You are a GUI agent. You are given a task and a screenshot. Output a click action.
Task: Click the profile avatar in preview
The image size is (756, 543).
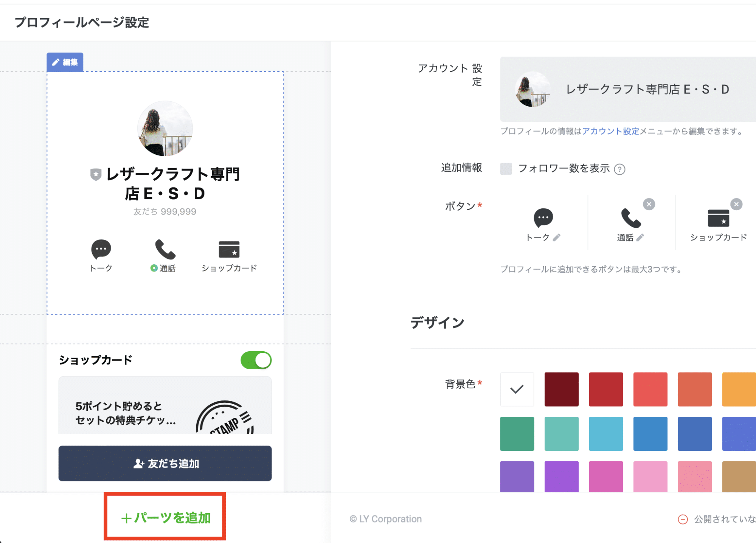click(165, 129)
